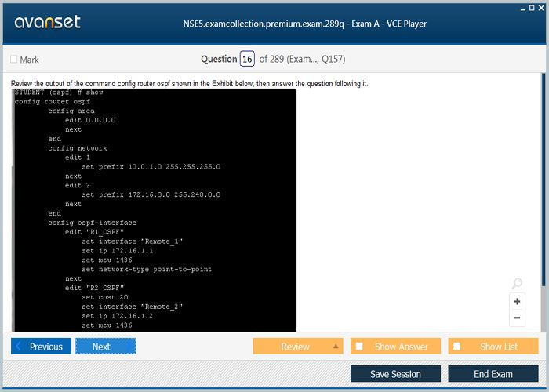This screenshot has height=392, width=549.
Task: Zoom out with the minus button
Action: (517, 318)
